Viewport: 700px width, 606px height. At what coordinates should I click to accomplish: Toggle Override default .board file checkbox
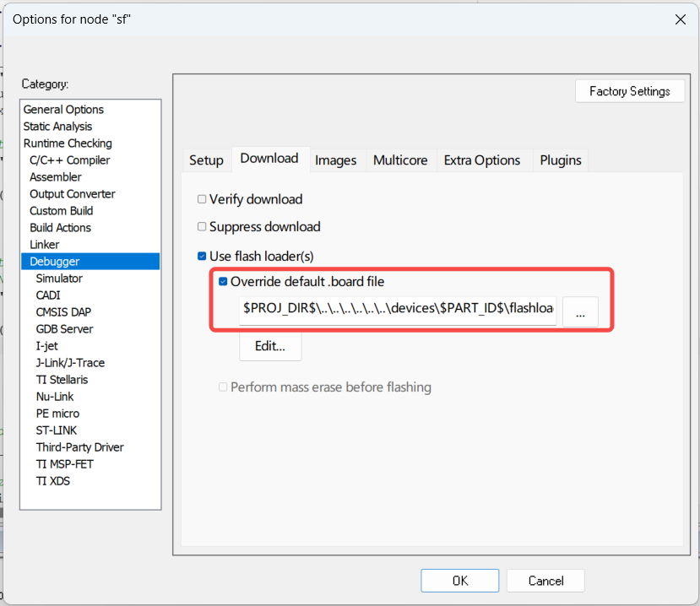pos(223,282)
